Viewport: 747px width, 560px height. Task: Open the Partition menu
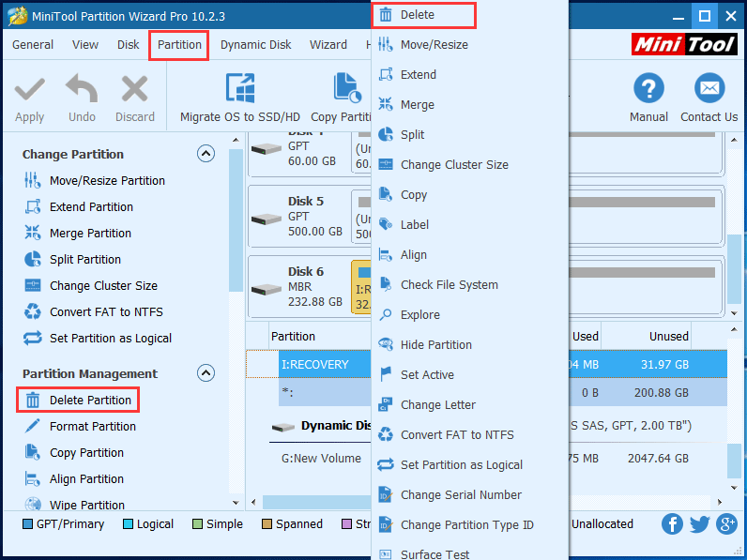[x=179, y=45]
